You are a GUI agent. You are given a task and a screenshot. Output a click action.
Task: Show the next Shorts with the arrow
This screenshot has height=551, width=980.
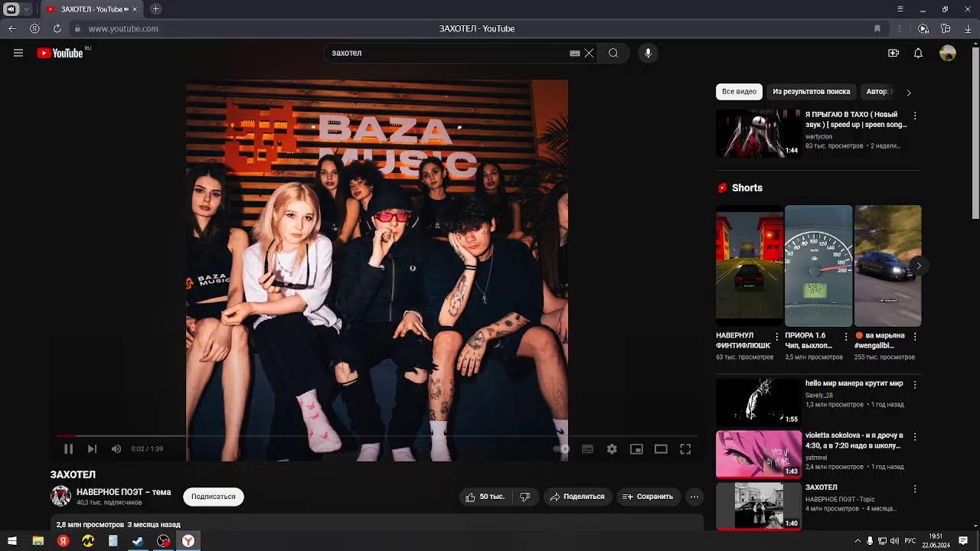pyautogui.click(x=919, y=266)
